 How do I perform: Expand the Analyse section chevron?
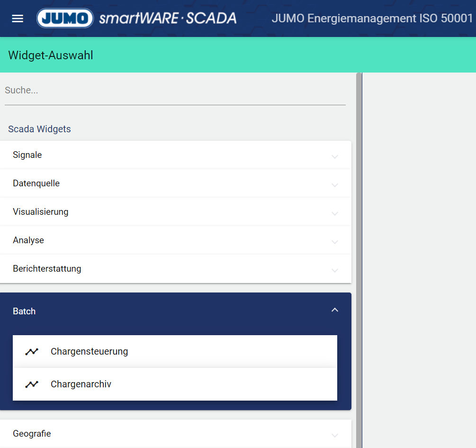coord(335,241)
